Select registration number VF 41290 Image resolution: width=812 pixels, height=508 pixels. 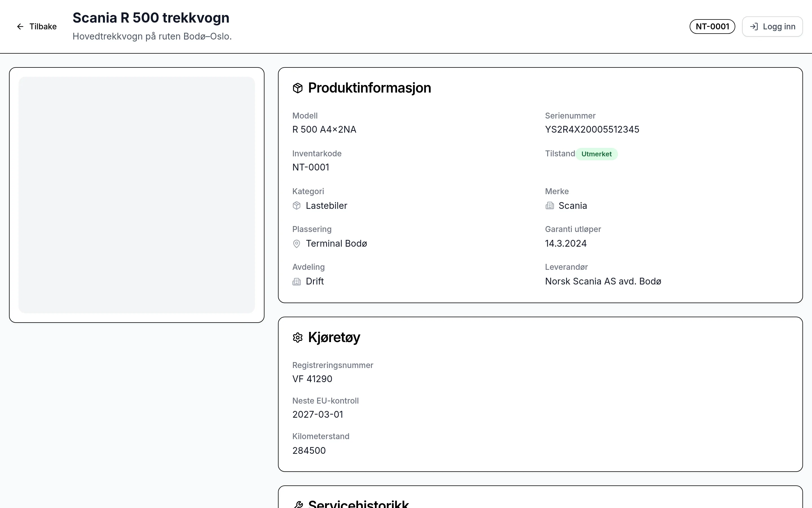pos(312,379)
